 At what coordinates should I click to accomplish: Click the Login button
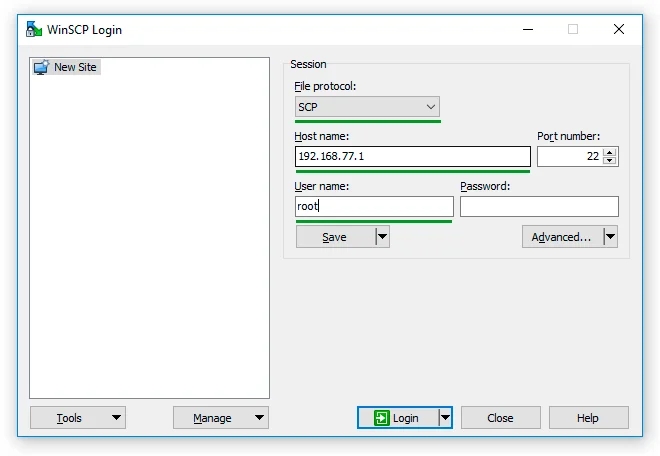(x=398, y=418)
